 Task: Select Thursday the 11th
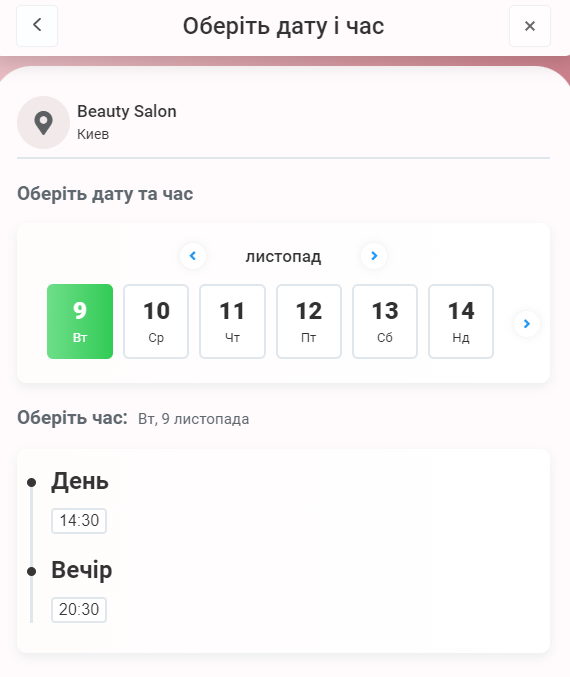(x=232, y=321)
